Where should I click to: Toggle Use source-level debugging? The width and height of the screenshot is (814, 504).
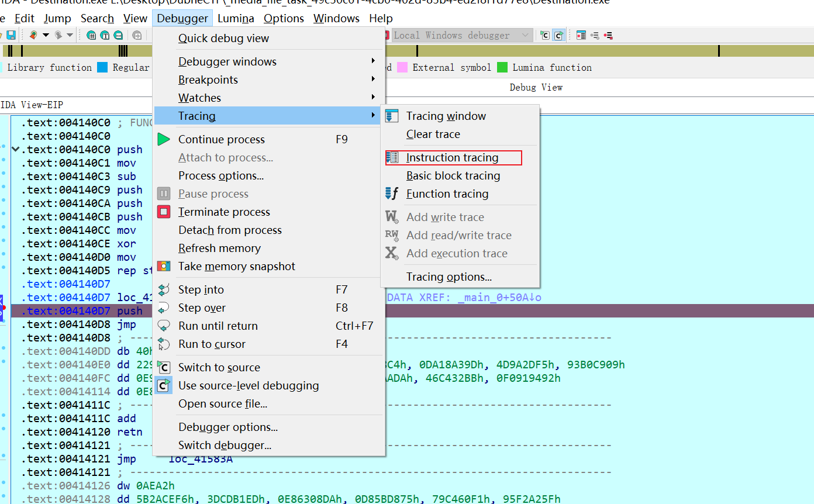[249, 386]
